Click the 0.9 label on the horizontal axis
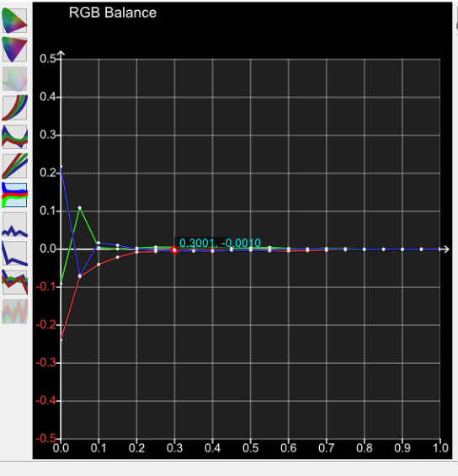The height and width of the screenshot is (476, 458). (x=402, y=448)
